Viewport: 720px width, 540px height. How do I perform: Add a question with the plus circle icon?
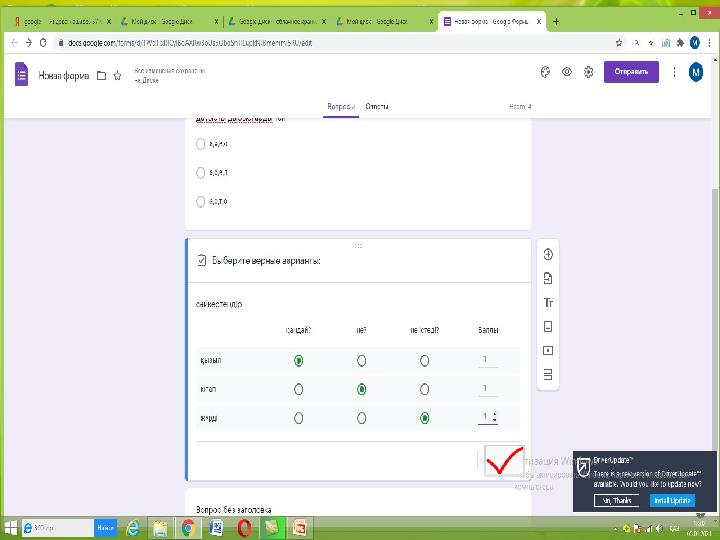(548, 254)
